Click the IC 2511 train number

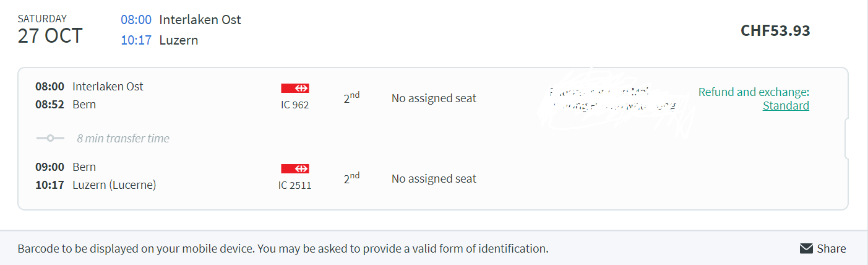295,185
